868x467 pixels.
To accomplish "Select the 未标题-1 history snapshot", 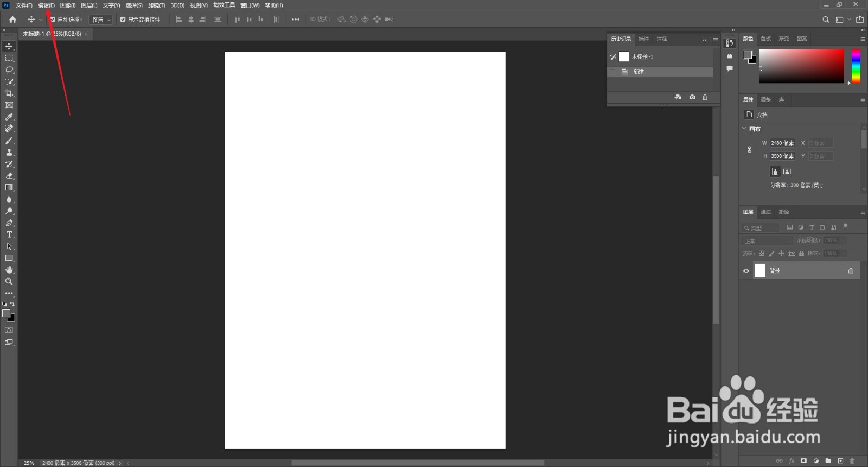I will click(x=660, y=56).
